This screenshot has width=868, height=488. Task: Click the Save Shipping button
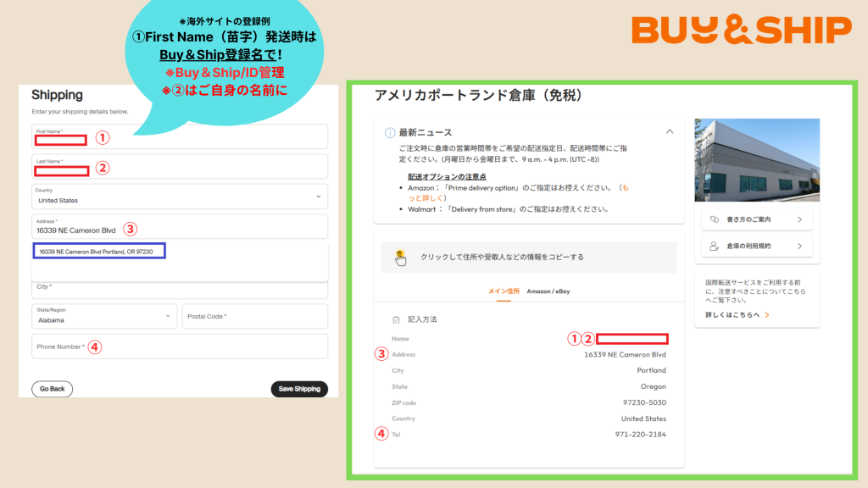pos(299,389)
